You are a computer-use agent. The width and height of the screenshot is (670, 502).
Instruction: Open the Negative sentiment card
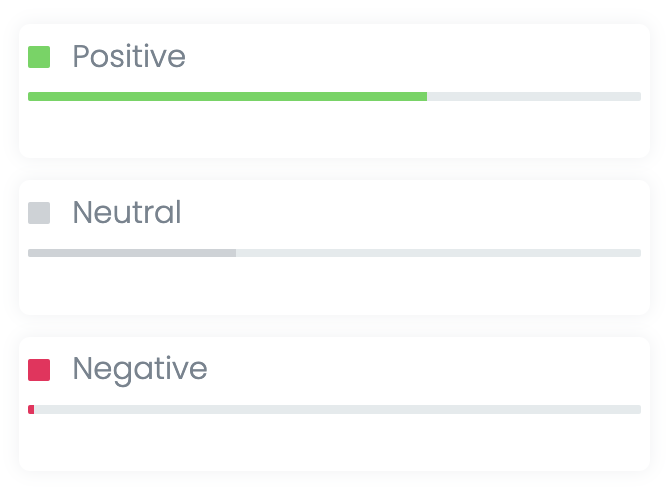pyautogui.click(x=335, y=404)
